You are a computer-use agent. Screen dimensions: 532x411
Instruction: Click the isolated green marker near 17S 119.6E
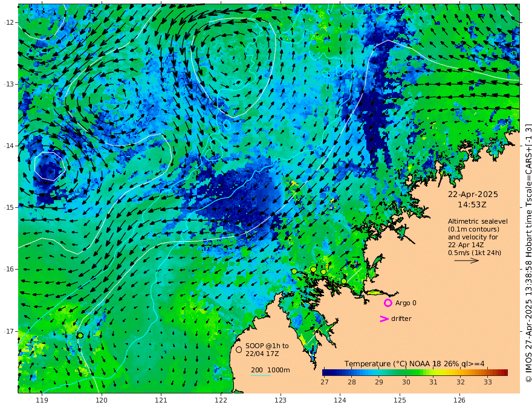tap(80, 335)
